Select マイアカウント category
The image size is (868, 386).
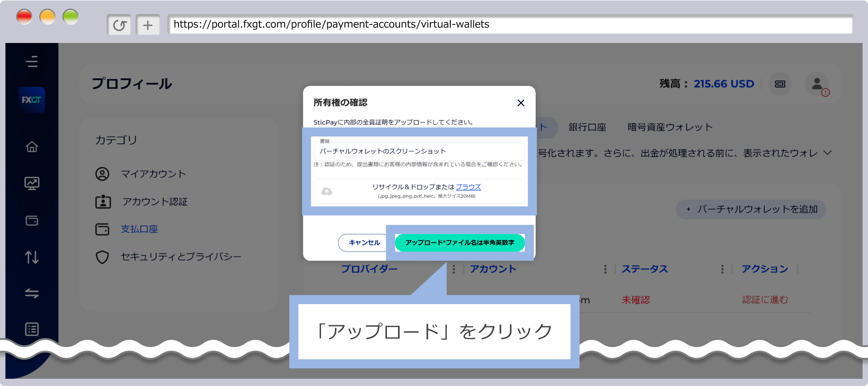[x=141, y=174]
